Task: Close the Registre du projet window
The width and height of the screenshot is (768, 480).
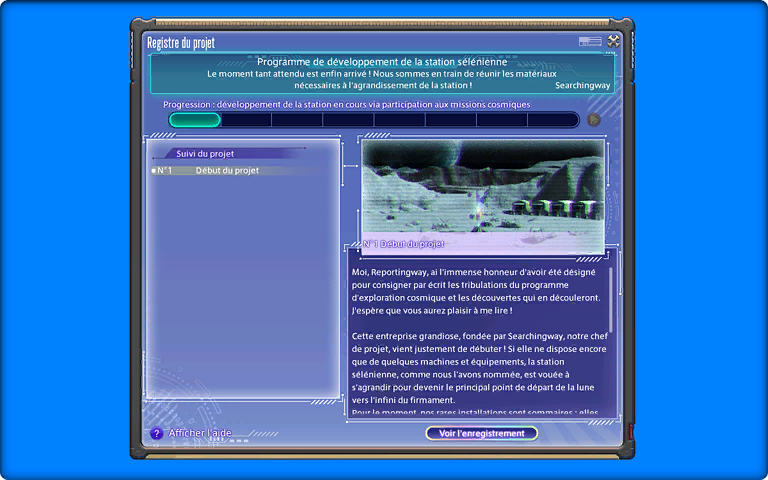Action: tap(614, 41)
